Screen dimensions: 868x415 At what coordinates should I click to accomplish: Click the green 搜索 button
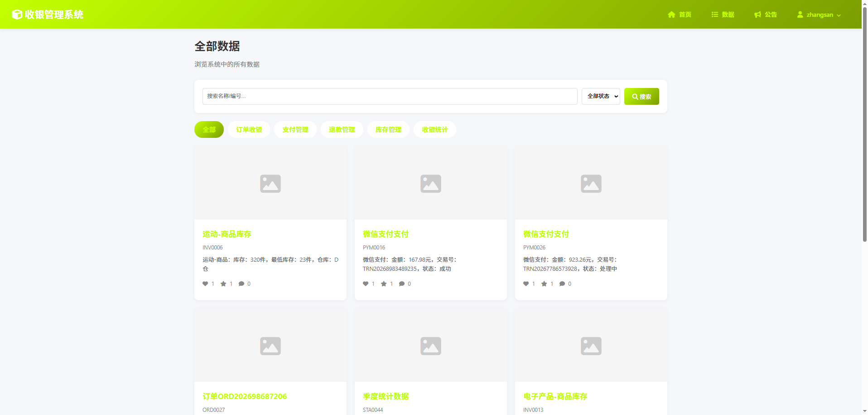pyautogui.click(x=641, y=96)
